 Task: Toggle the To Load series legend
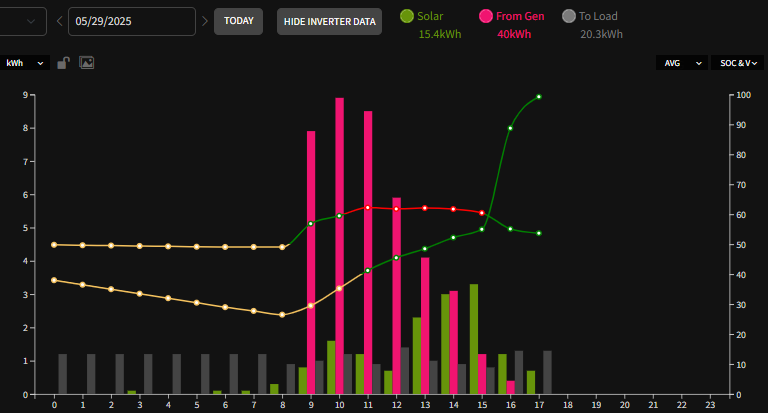590,16
